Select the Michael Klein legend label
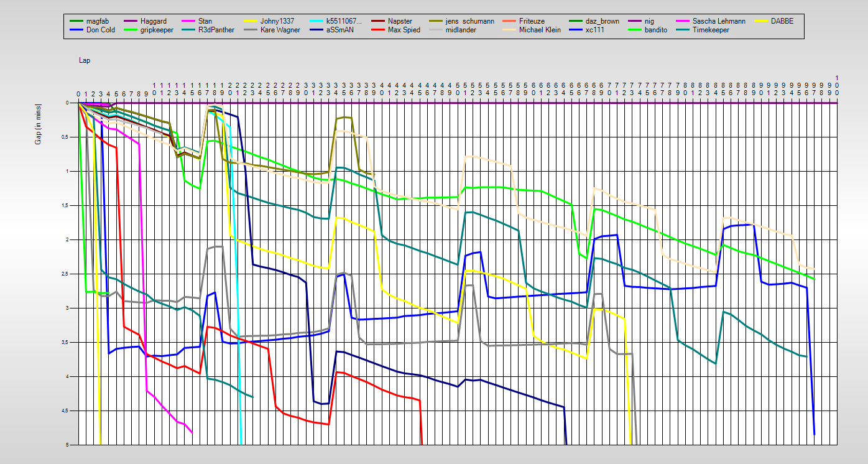Viewport: 868px width, 464px height. (540, 30)
